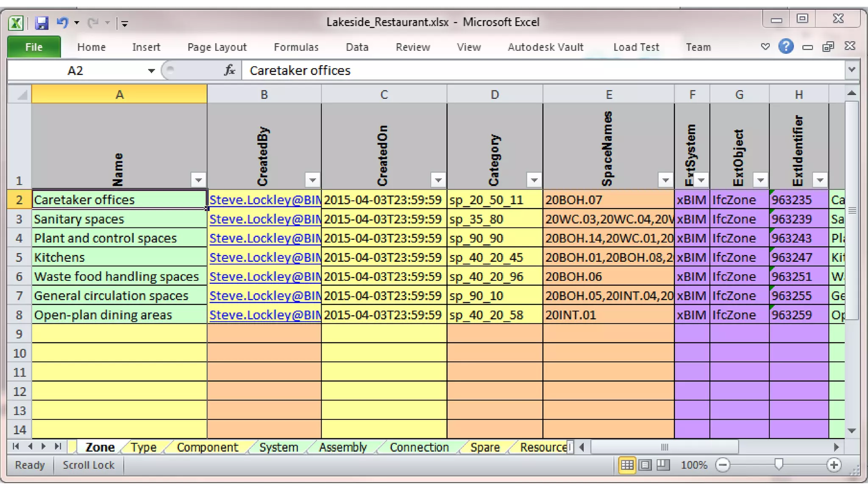Click zoom out minus icon

point(723,465)
